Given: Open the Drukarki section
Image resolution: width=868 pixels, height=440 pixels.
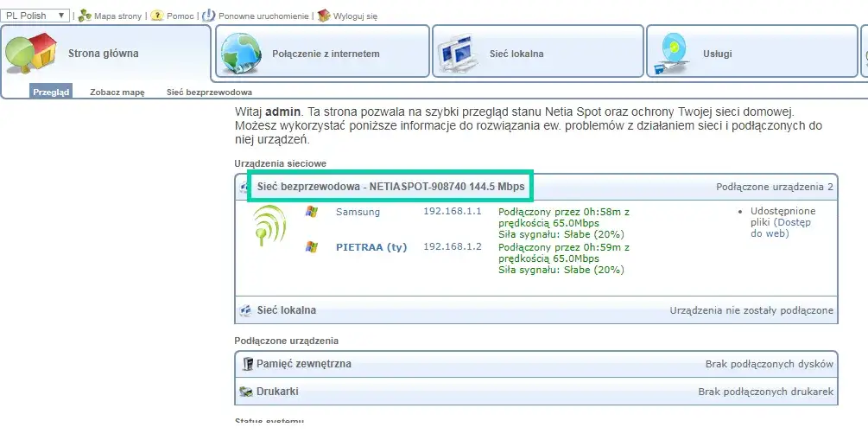Looking at the screenshot, I should tap(277, 392).
